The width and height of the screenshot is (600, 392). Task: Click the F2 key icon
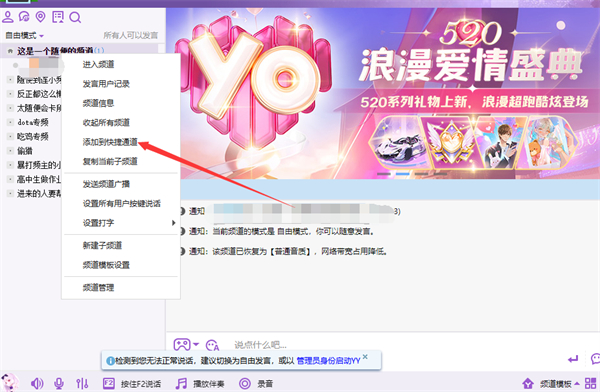pos(109,383)
